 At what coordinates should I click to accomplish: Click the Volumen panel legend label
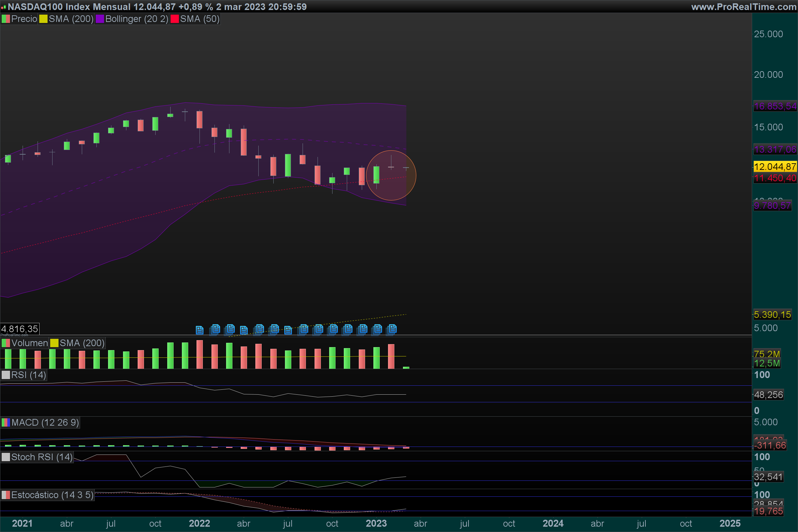29,343
